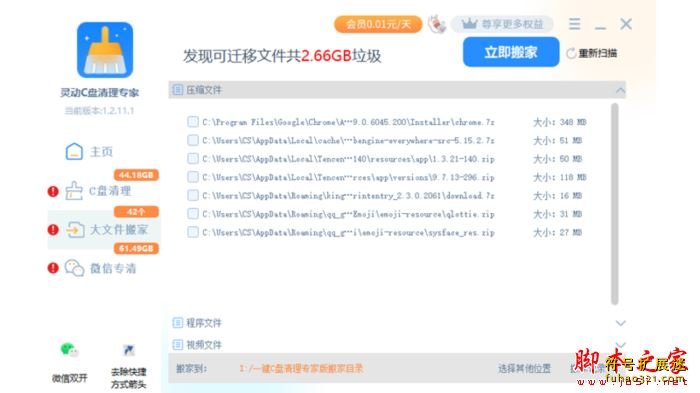This screenshot has height=393, width=700.
Task: Check the chrome.7z file checkbox
Action: coord(193,121)
